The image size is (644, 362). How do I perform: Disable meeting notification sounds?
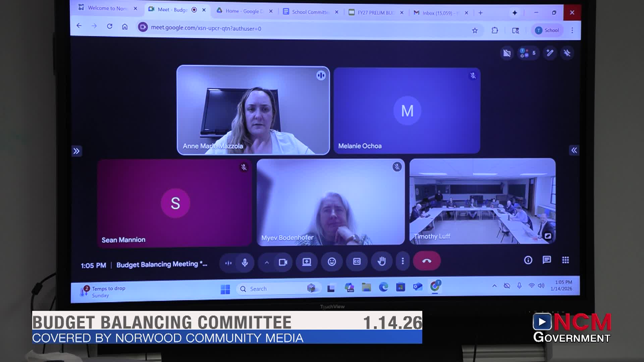point(567,53)
